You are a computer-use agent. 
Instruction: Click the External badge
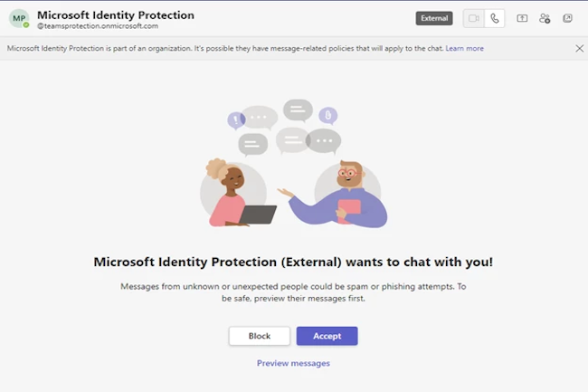pos(434,18)
